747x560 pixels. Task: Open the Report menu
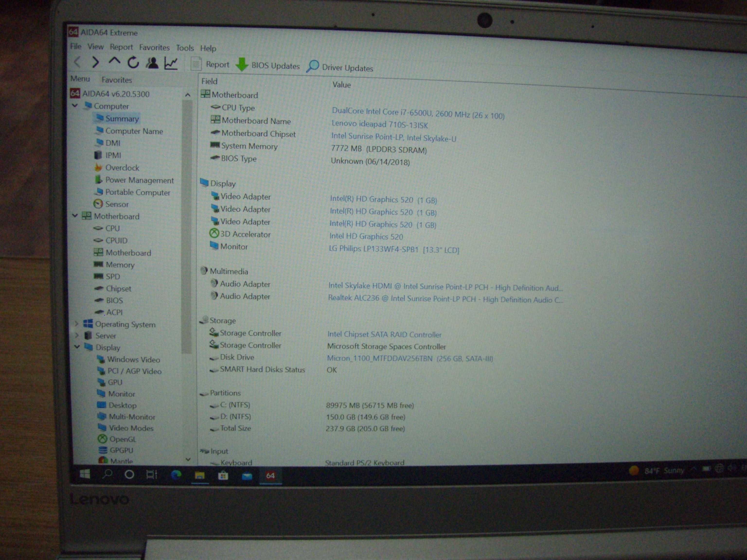click(121, 47)
